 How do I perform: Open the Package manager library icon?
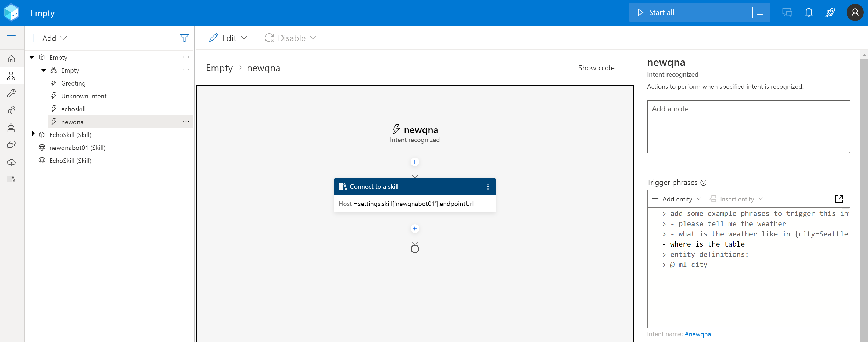click(x=11, y=179)
